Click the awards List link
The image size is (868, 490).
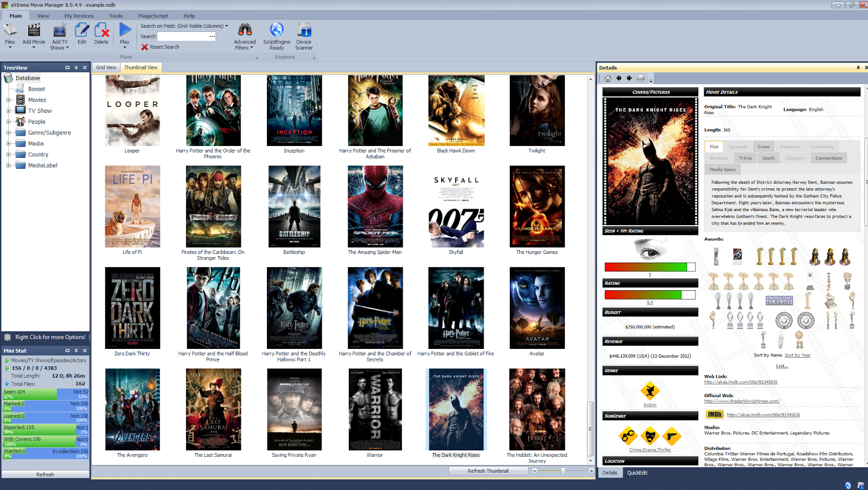(x=782, y=366)
